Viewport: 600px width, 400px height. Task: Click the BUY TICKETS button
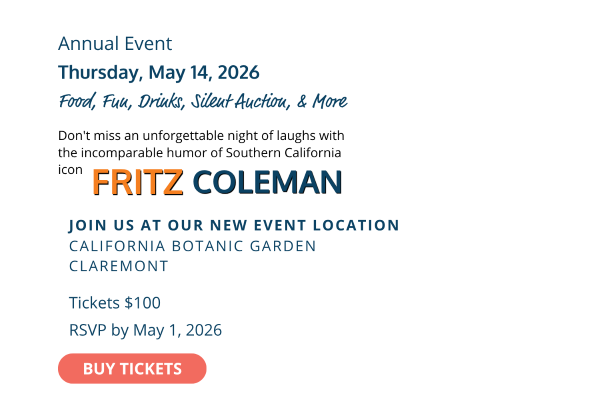tap(132, 369)
